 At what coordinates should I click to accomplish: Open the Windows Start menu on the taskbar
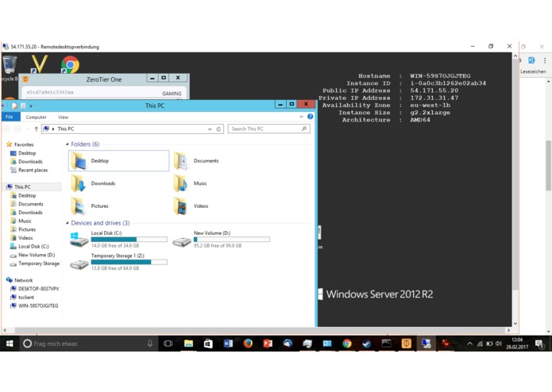pyautogui.click(x=10, y=344)
